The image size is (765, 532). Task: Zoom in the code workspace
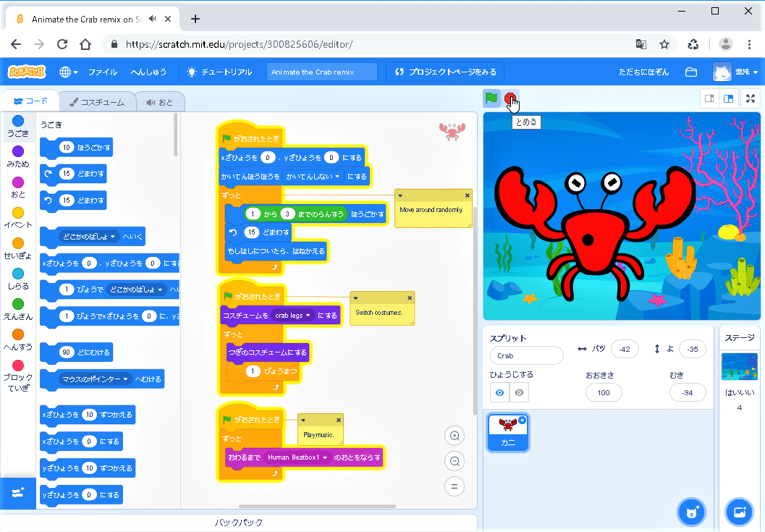coord(455,436)
